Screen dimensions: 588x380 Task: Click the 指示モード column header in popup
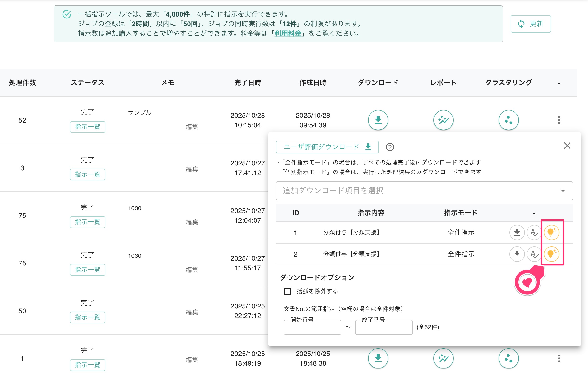(x=461, y=213)
